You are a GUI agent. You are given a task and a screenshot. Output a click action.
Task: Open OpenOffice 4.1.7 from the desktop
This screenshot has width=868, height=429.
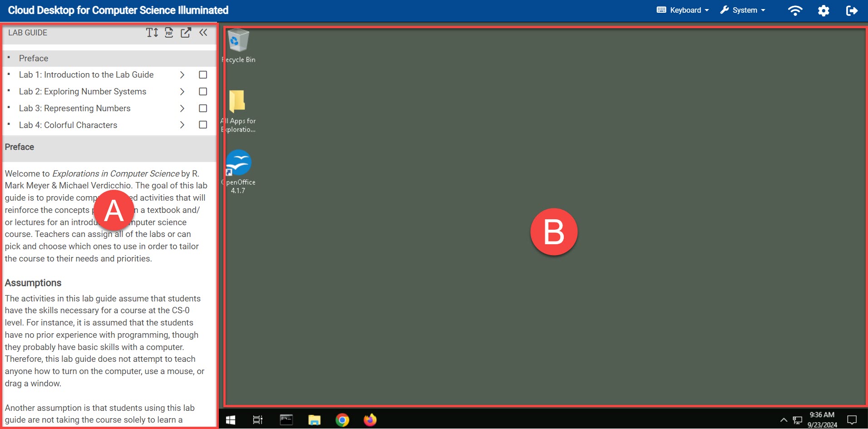(x=239, y=163)
